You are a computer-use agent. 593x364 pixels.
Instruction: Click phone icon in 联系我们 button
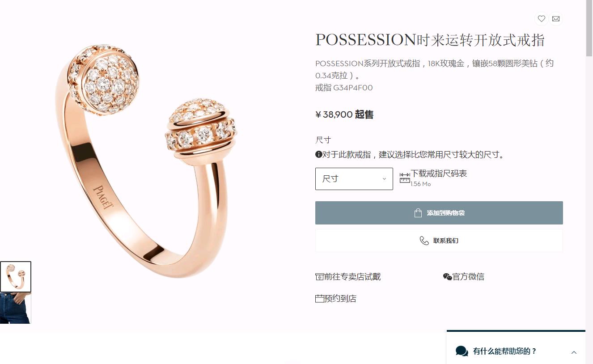point(424,241)
